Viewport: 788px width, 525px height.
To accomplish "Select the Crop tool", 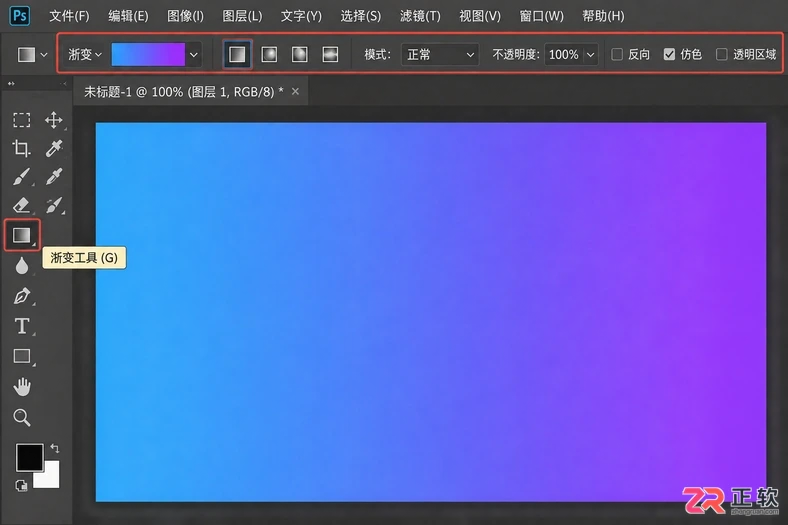I will point(22,148).
